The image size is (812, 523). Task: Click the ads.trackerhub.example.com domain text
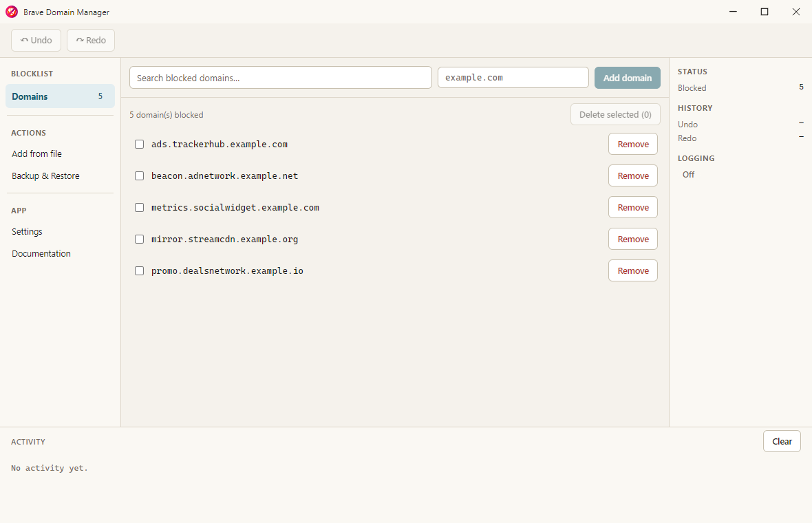(x=220, y=145)
